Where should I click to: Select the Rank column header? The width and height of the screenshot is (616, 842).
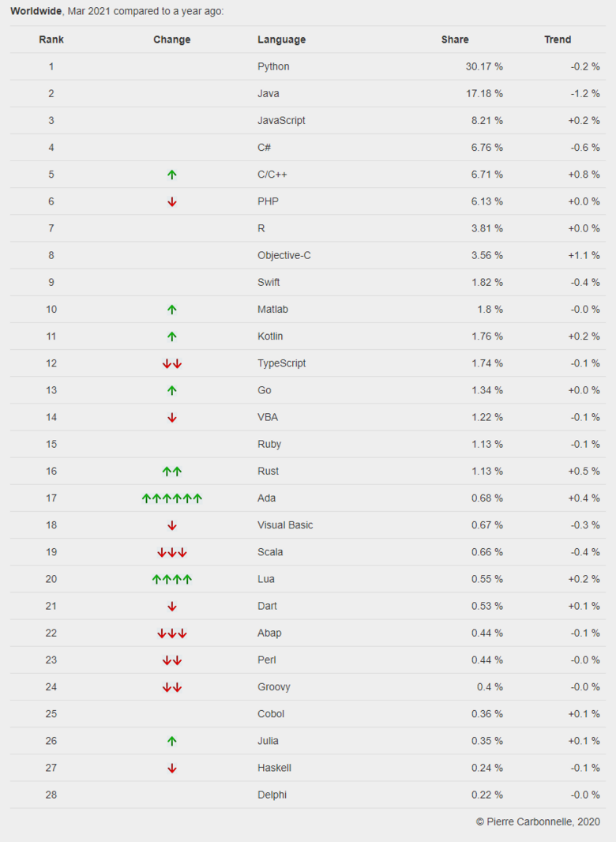point(51,39)
